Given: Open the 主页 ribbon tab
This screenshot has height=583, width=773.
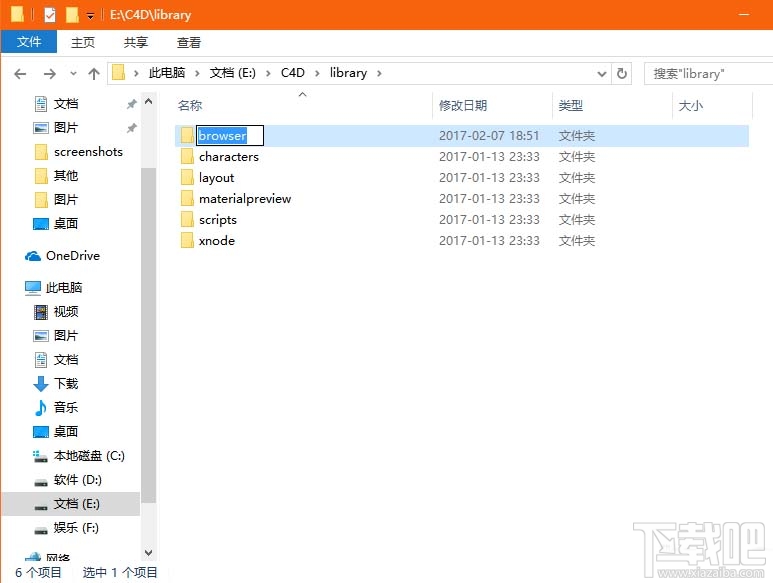Looking at the screenshot, I should [x=83, y=42].
